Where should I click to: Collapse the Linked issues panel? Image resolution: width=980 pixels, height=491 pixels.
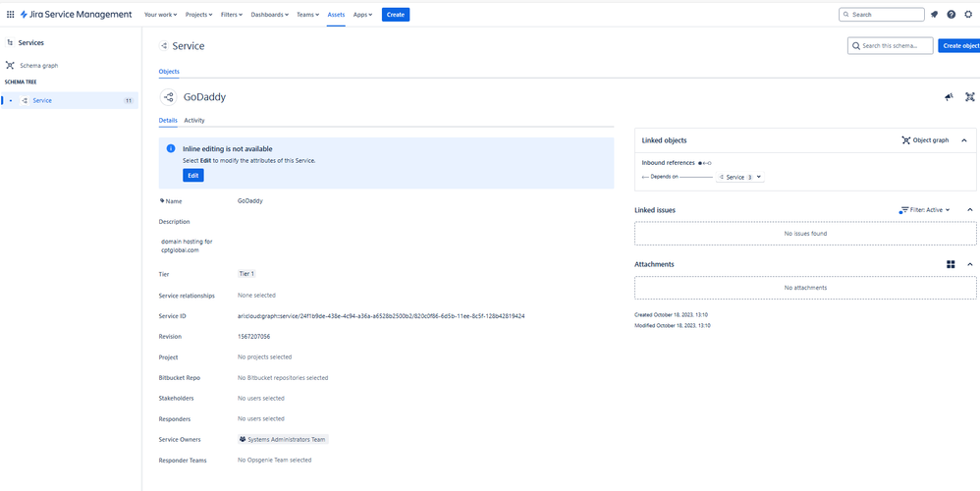970,210
